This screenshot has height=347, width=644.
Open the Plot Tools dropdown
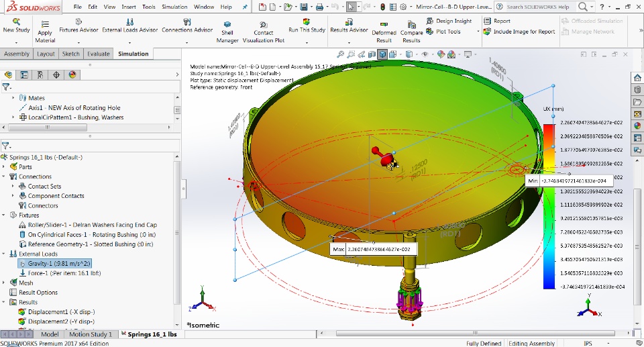447,32
